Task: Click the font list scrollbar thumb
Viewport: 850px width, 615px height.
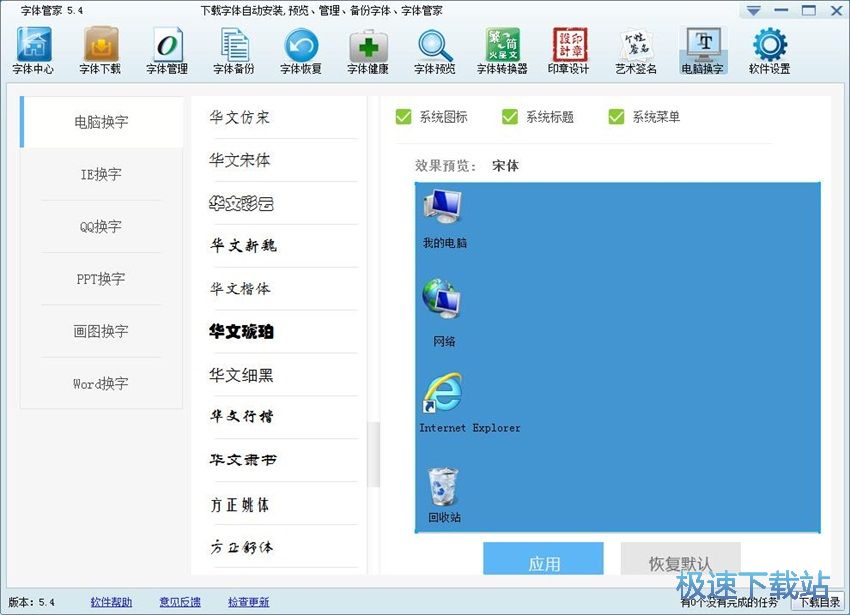Action: [x=373, y=454]
